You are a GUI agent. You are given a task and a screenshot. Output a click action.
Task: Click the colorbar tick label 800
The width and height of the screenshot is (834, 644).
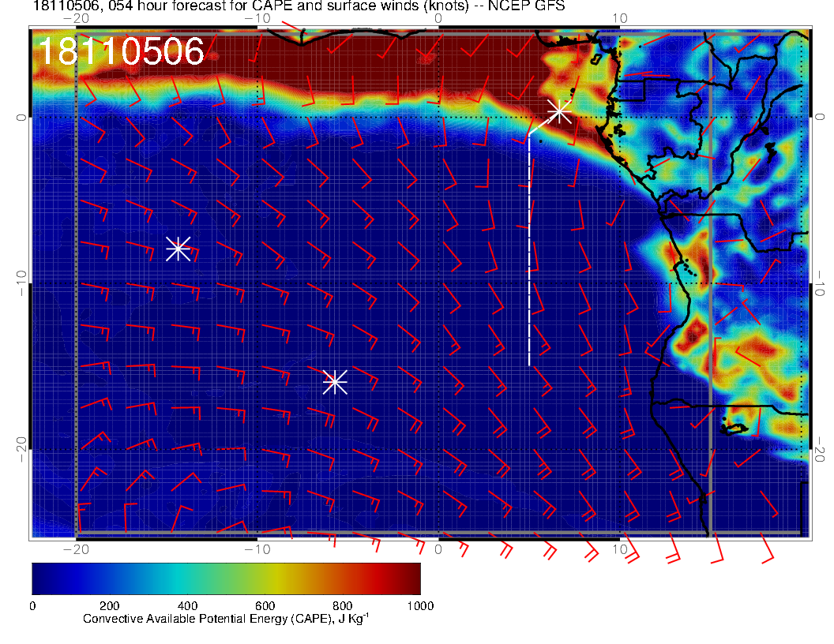pyautogui.click(x=343, y=606)
